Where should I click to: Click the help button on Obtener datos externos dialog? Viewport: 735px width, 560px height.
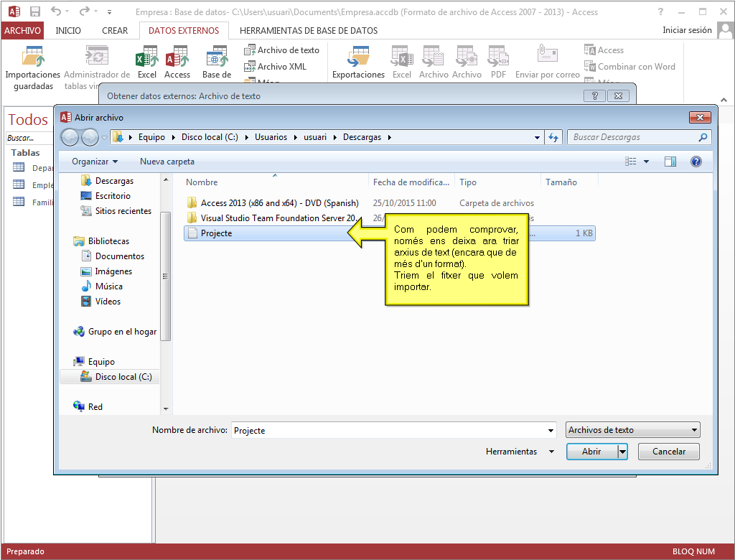point(594,95)
